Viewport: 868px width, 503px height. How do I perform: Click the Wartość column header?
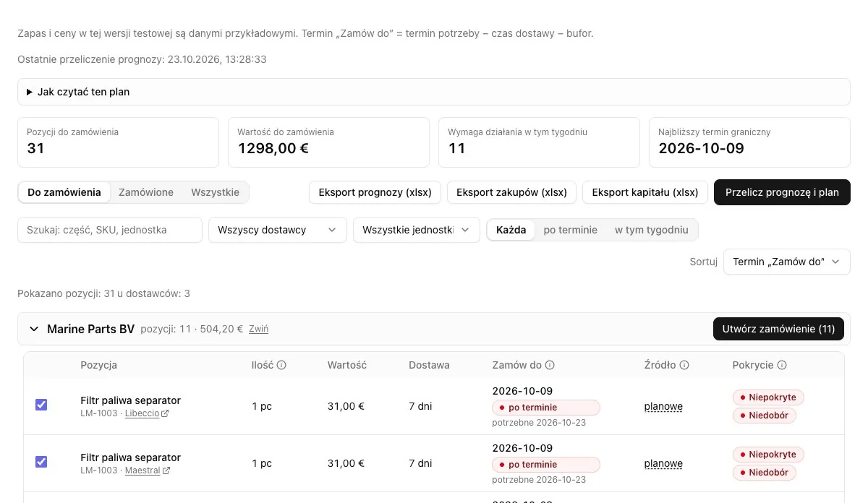click(x=347, y=365)
